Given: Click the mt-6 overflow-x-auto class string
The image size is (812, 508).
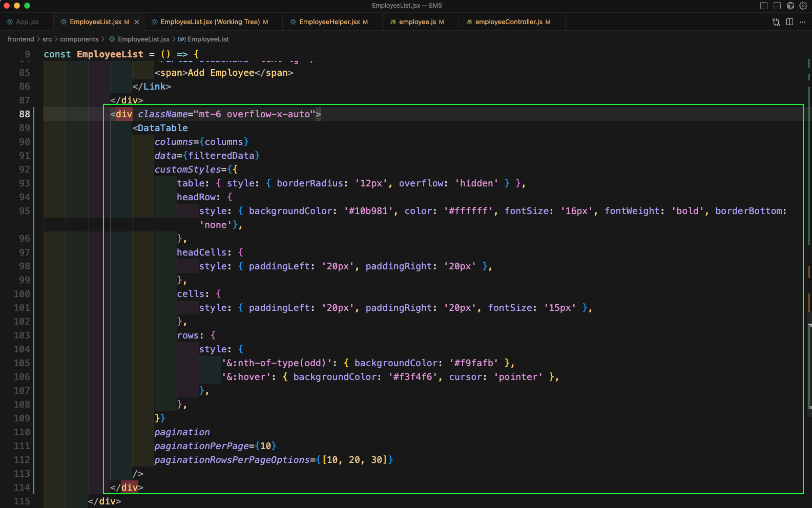Looking at the screenshot, I should coord(255,114).
